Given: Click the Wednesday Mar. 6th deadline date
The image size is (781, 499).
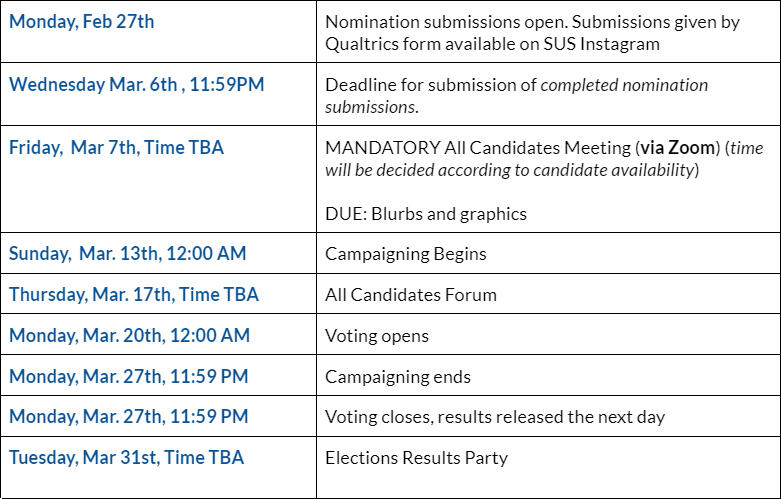Looking at the screenshot, I should 136,84.
